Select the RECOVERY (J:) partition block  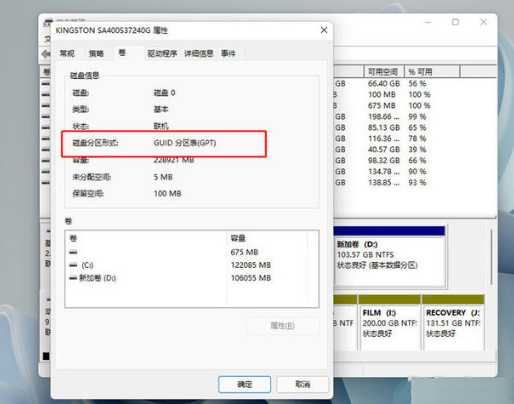453,322
